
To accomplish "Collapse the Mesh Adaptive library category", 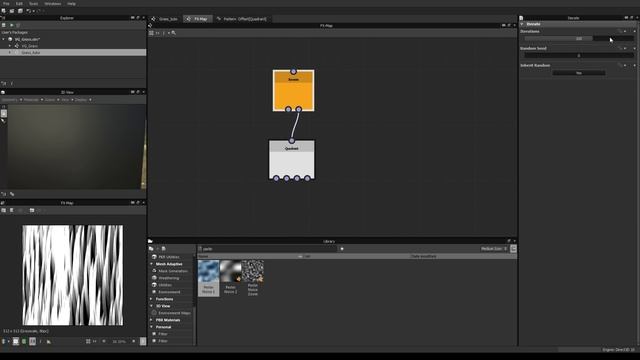I will pos(151,264).
